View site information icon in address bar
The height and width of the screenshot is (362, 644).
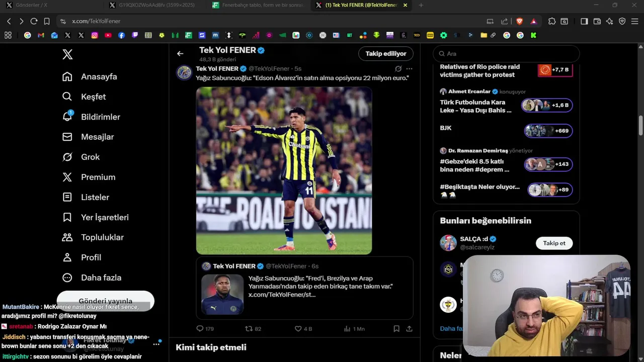[63, 21]
